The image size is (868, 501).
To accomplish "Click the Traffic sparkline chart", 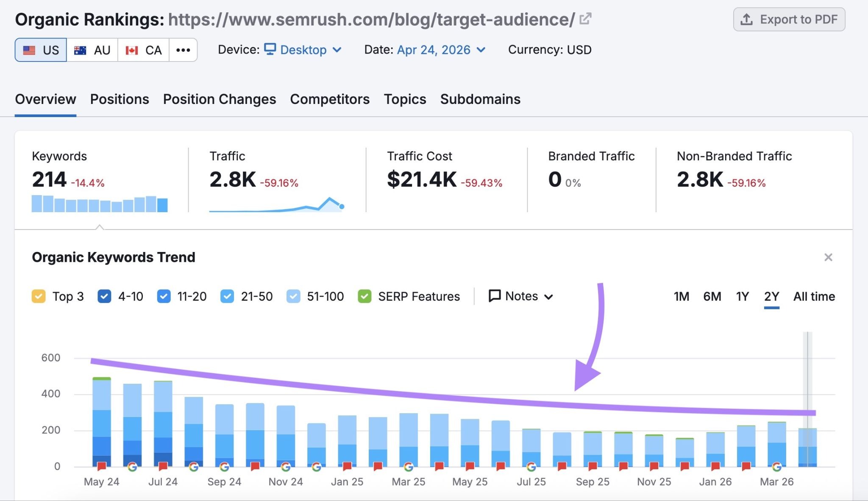I will (x=276, y=204).
